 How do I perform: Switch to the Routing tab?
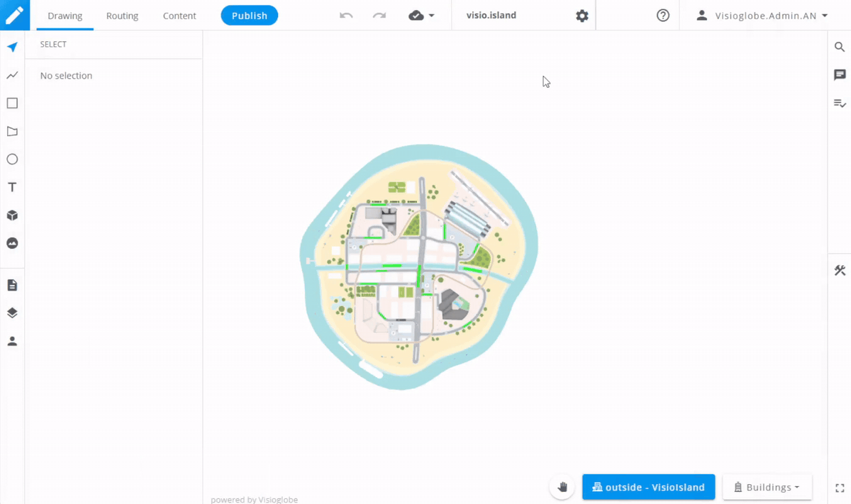click(x=122, y=16)
